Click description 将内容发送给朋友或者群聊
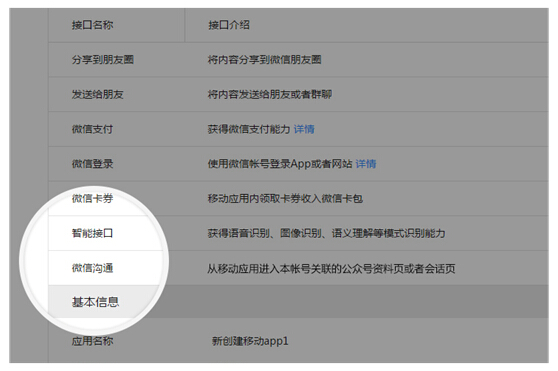Viewport: 558px width, 371px height. 270,94
